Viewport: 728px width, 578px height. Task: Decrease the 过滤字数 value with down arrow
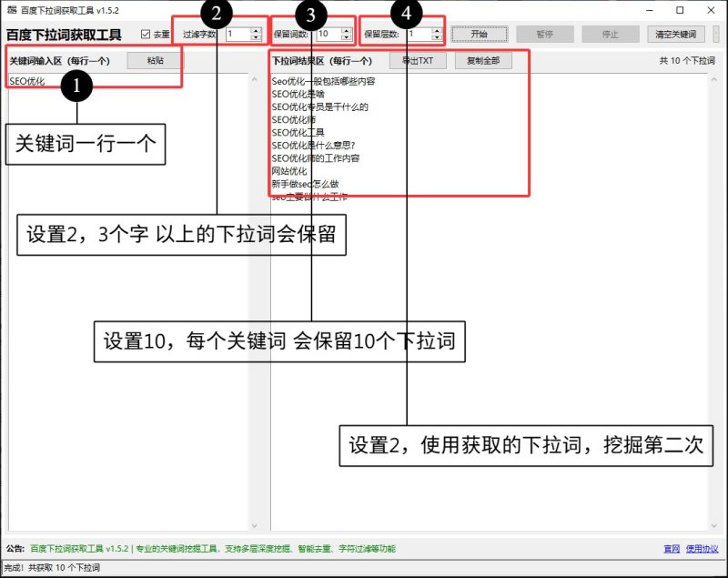point(256,37)
